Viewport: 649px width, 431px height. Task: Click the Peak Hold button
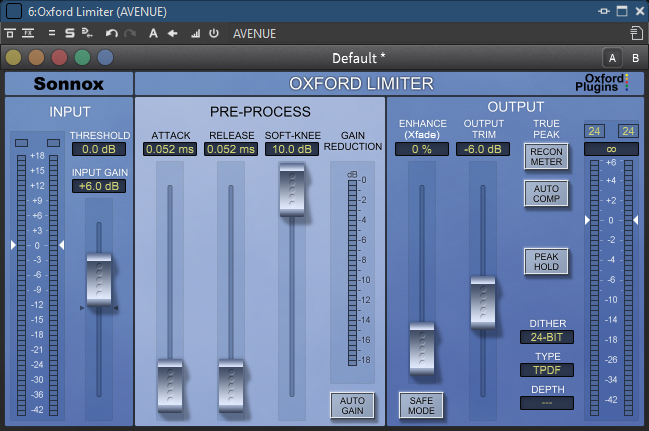545,261
